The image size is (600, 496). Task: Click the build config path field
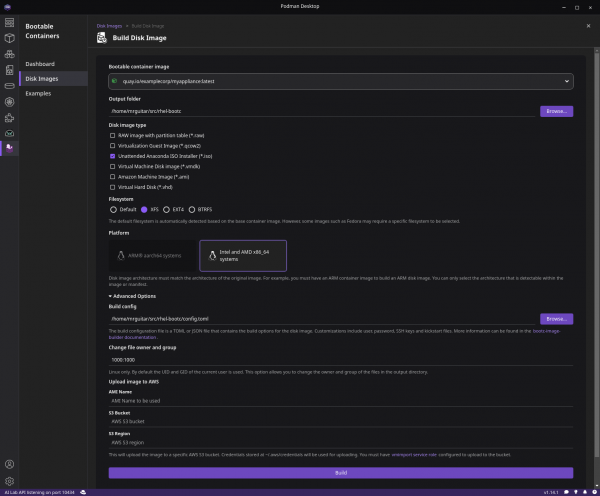pyautogui.click(x=322, y=319)
